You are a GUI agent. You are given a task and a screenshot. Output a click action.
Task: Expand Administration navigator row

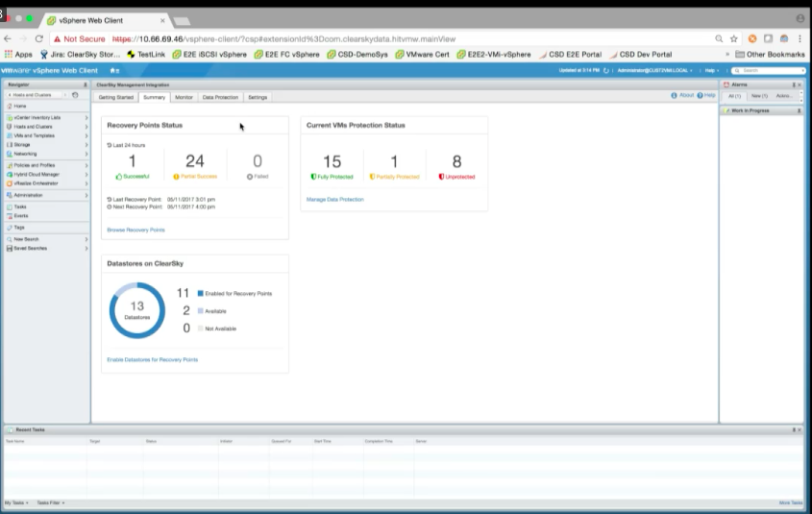point(86,195)
